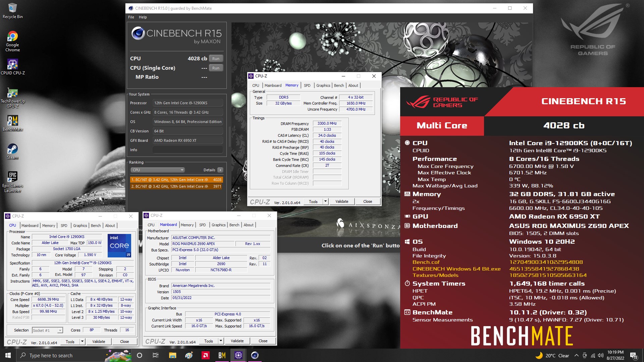Viewport: 644px width, 362px height.
Task: Click the Core Speed 6698.39 MHz value
Action: [48, 299]
